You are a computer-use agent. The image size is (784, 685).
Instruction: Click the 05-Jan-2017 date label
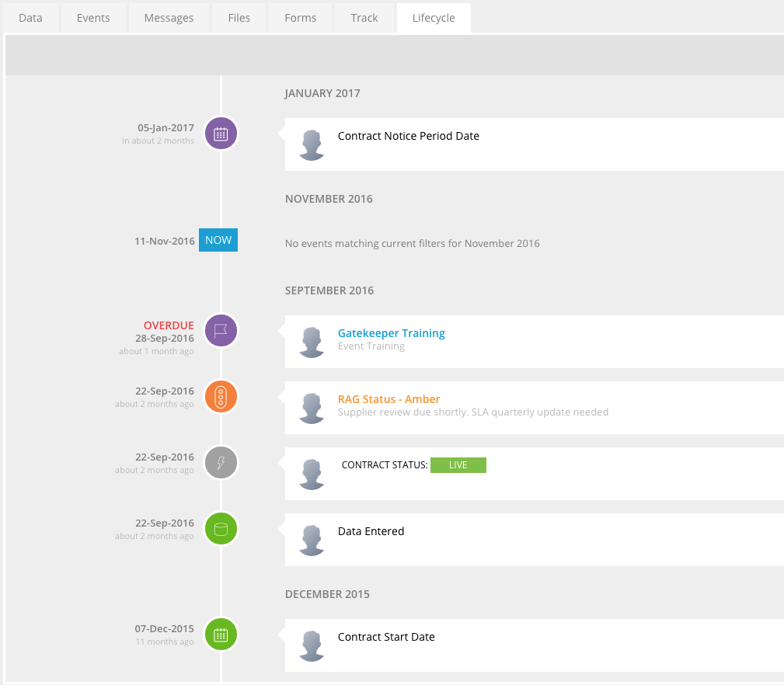pyautogui.click(x=166, y=128)
